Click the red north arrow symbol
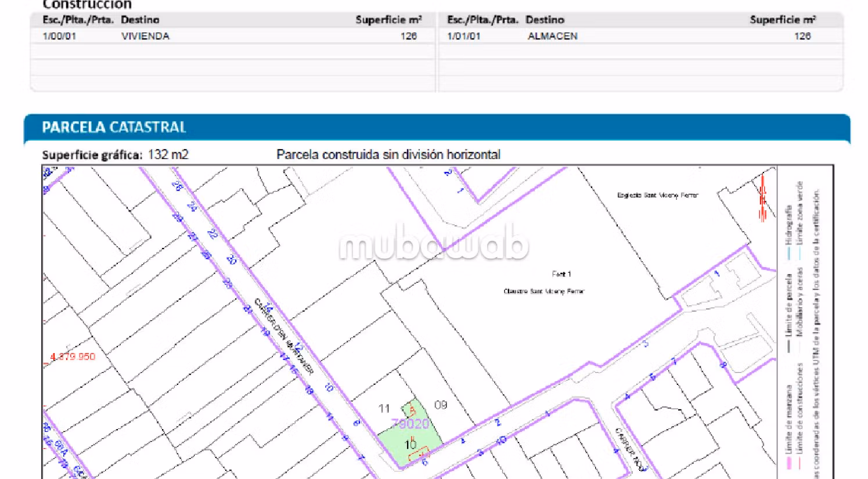Screen dimensions: 868x479 [x=762, y=199]
